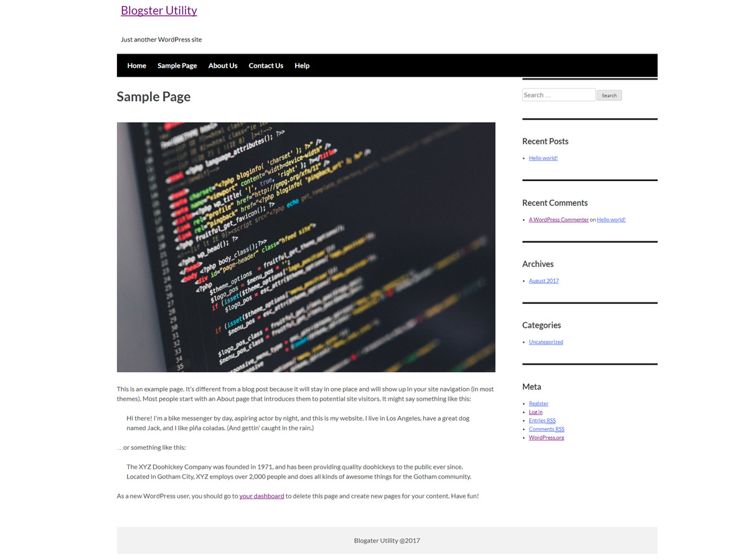Visit WordPress.org from the Meta section
747x560 pixels.
546,437
